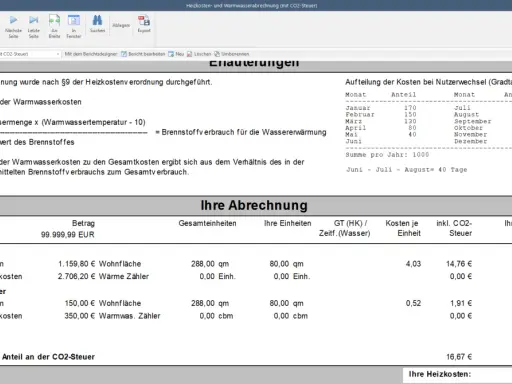The height and width of the screenshot is (384, 512).
Task: Click the Ihre Einheiten column header
Action: [x=288, y=223]
